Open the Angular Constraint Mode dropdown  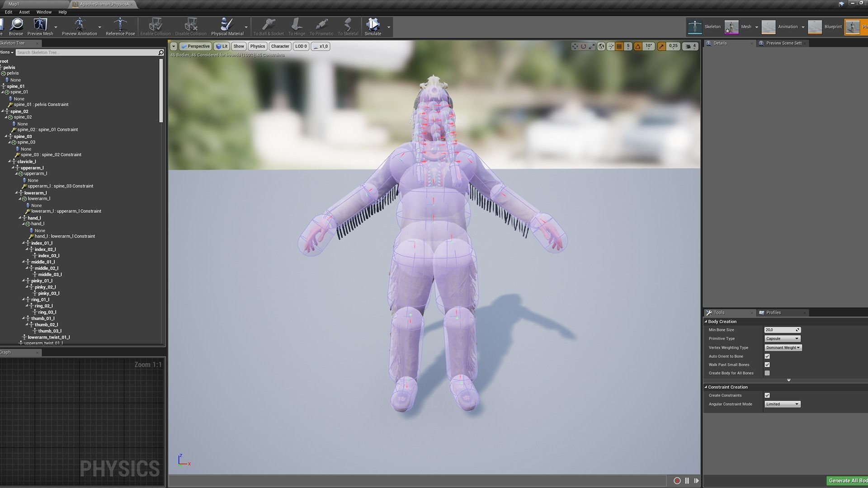[783, 404]
